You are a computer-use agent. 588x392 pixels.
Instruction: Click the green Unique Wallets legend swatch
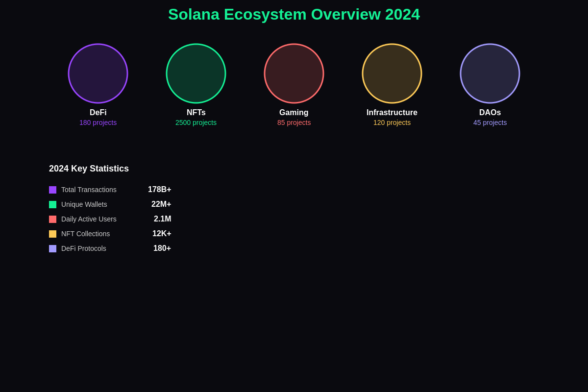click(52, 204)
